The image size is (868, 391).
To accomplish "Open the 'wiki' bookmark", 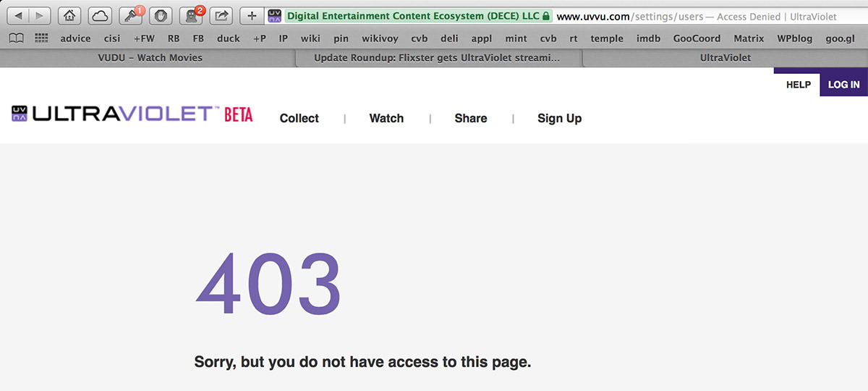I will (310, 38).
